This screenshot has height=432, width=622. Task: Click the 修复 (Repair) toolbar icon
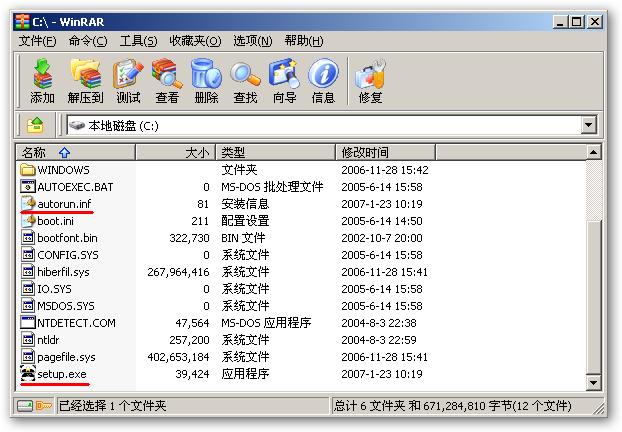370,80
